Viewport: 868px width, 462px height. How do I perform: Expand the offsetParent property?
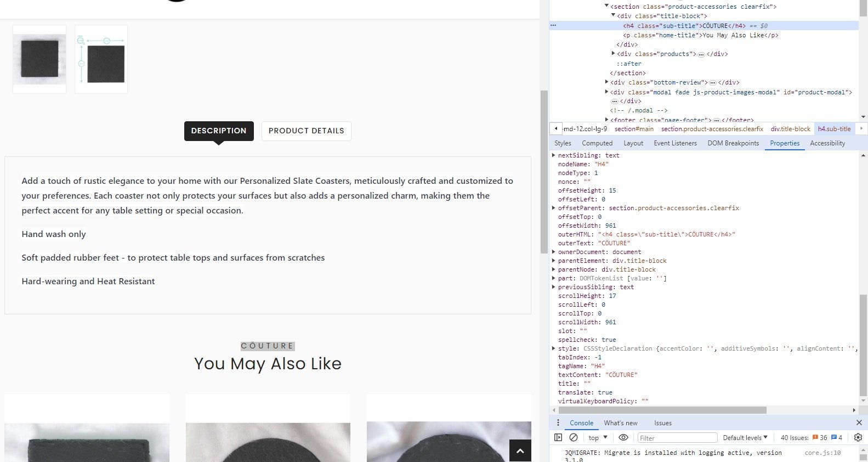(x=554, y=208)
